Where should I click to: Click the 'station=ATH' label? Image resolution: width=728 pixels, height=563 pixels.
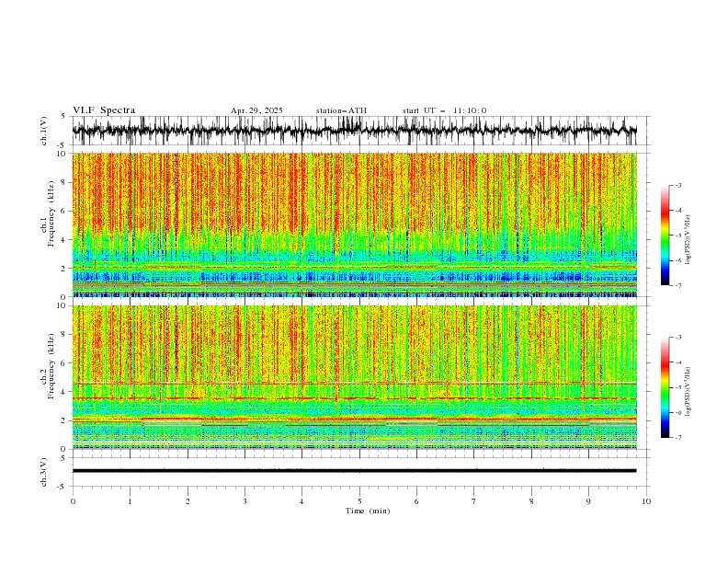pos(341,110)
